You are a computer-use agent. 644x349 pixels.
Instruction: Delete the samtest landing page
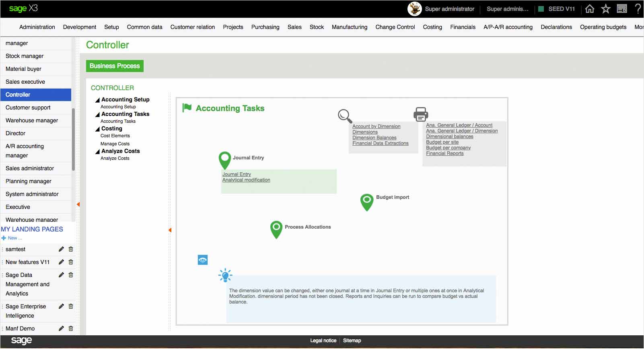point(71,249)
